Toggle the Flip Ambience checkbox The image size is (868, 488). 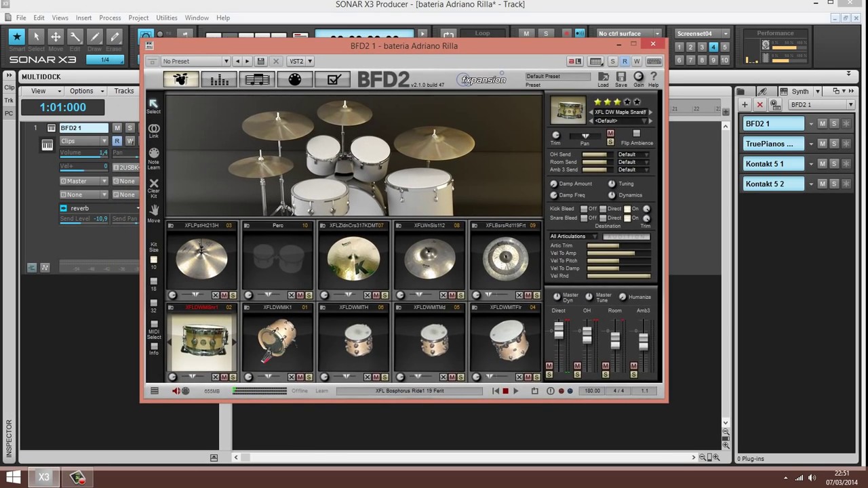[636, 134]
